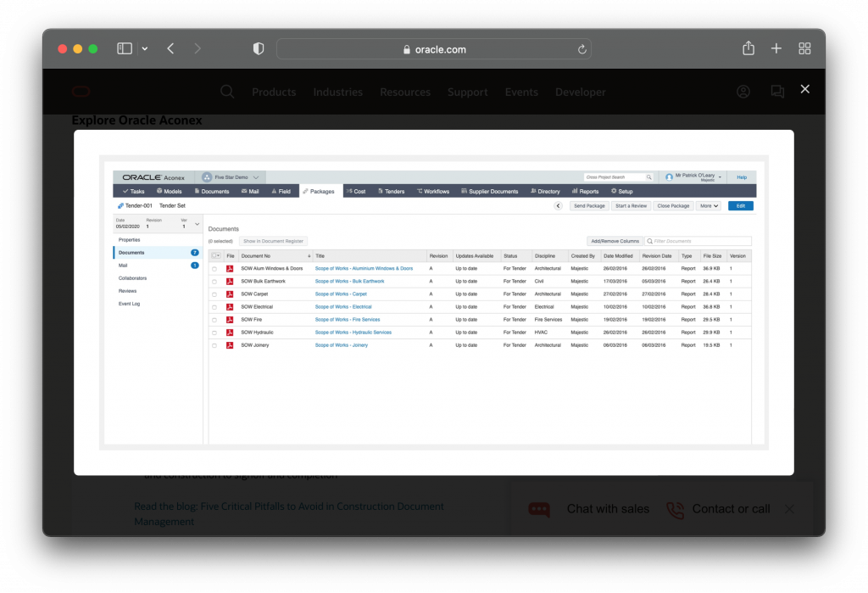Image resolution: width=868 pixels, height=593 pixels.
Task: Click the Close Package button
Action: click(673, 206)
